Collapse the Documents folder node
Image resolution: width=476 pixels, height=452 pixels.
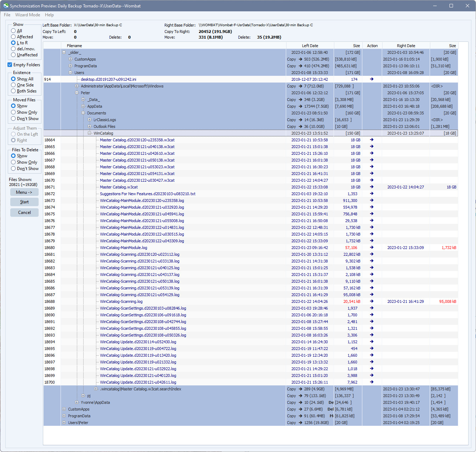(83, 113)
